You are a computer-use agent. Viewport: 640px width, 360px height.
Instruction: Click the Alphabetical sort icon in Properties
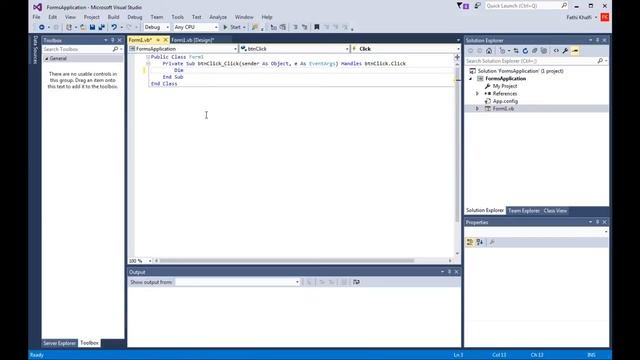click(480, 242)
